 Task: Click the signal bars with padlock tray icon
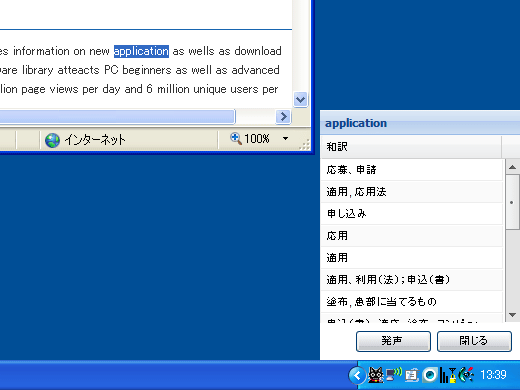coord(448,375)
